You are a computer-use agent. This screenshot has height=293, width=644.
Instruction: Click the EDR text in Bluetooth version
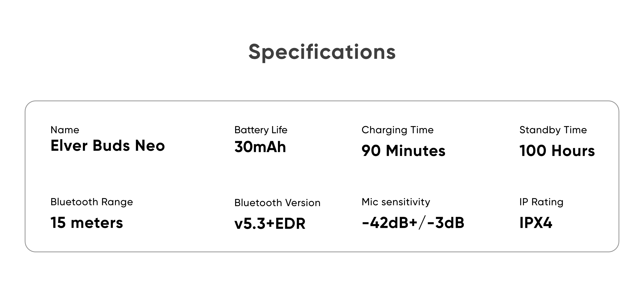coord(290,224)
